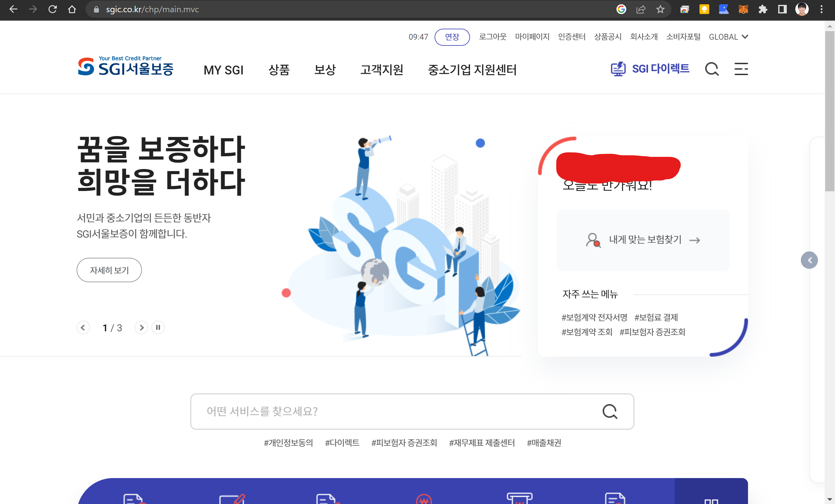Click the 연장 session extend button
The height and width of the screenshot is (504, 835).
click(x=452, y=37)
